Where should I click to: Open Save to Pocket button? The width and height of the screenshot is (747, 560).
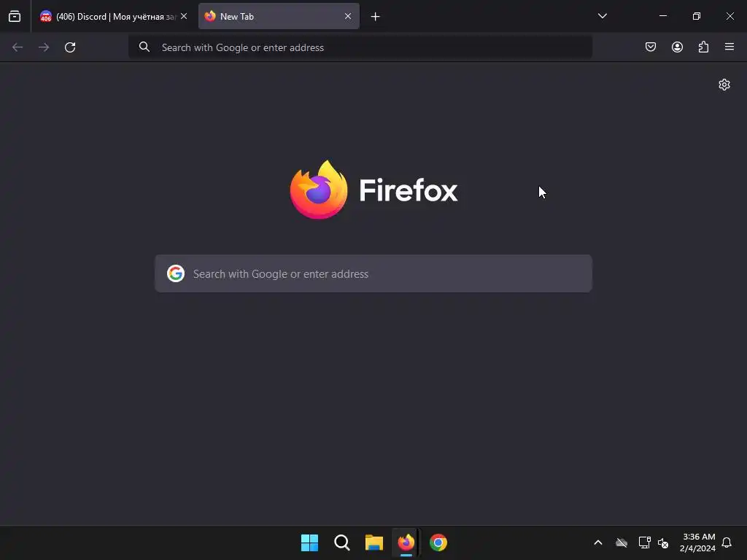point(651,47)
